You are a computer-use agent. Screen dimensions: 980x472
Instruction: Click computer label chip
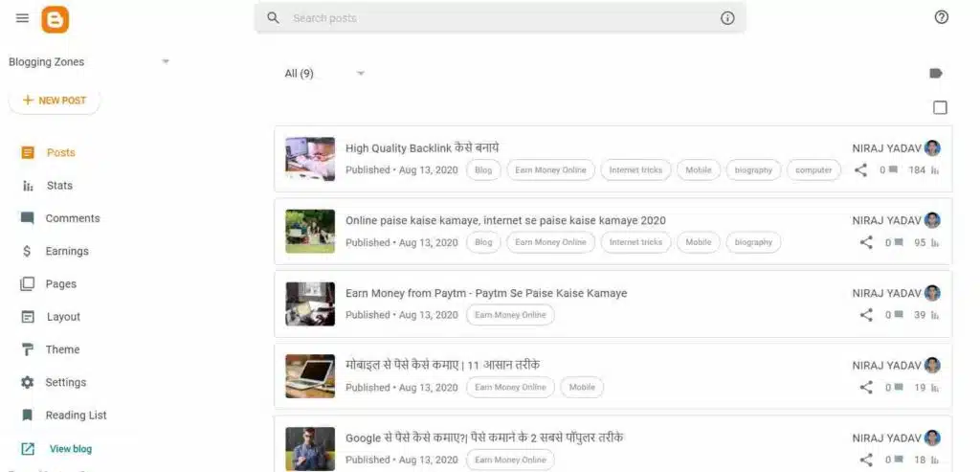coord(813,170)
